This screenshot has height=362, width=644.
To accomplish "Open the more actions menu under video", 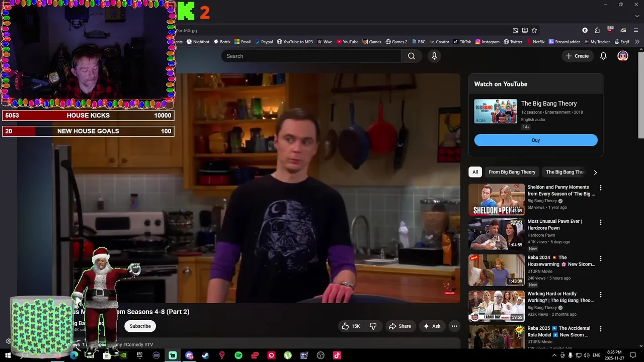I will coord(454,326).
